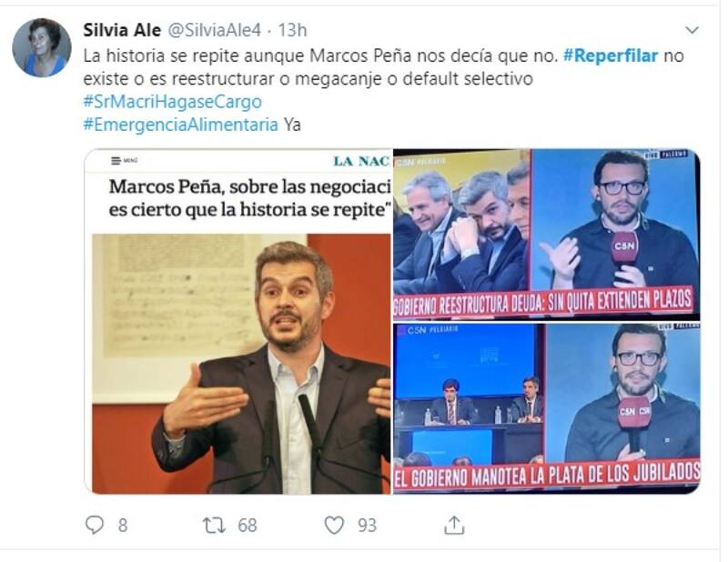Open the #EmergenciaAlimentaria hashtag
The image size is (728, 562).
click(x=180, y=125)
